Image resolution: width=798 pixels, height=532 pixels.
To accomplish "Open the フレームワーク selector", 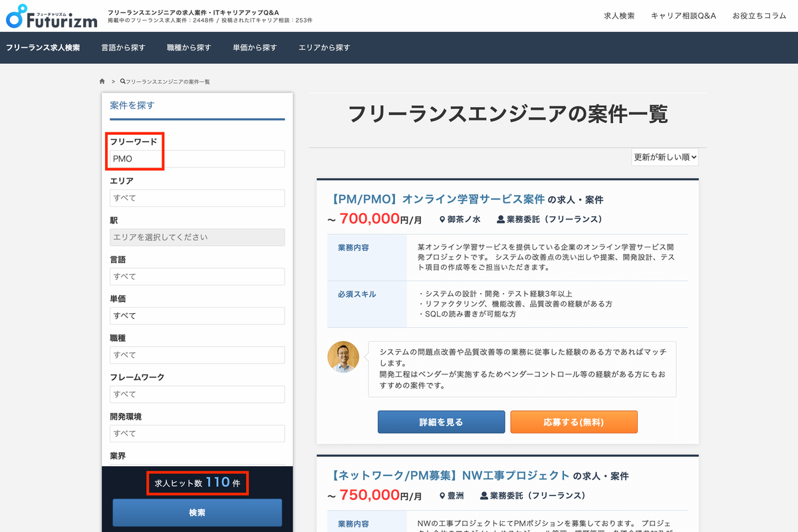I will (198, 394).
